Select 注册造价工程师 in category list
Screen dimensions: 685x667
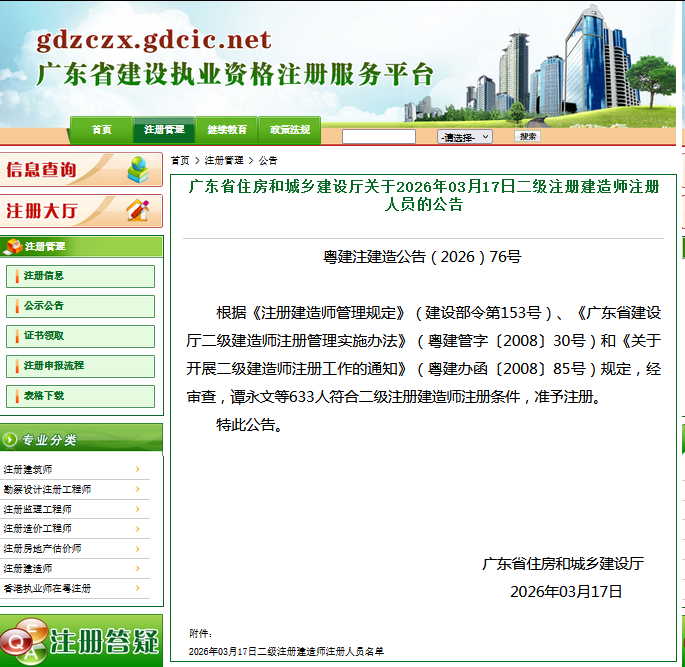38,529
